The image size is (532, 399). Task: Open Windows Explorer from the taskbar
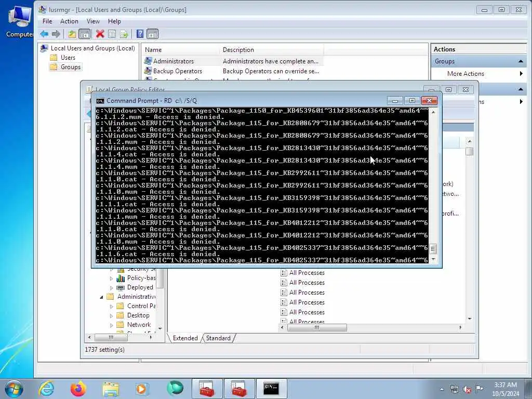111,389
